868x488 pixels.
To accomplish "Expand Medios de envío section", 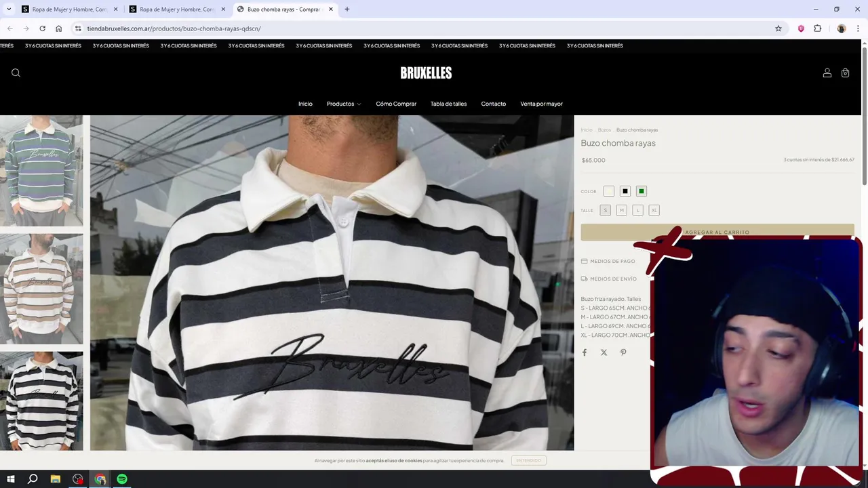I will pos(609,279).
